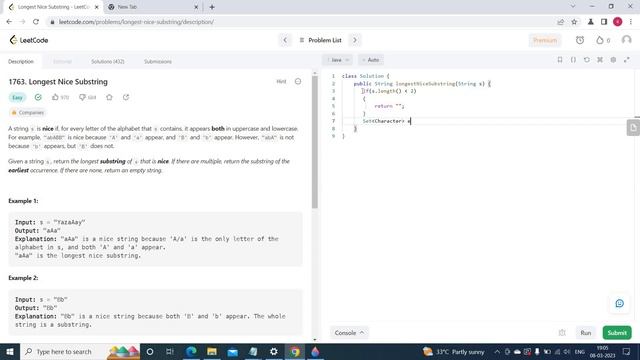Go to next problem arrow
Screen dimensions: 640x360
click(355, 40)
